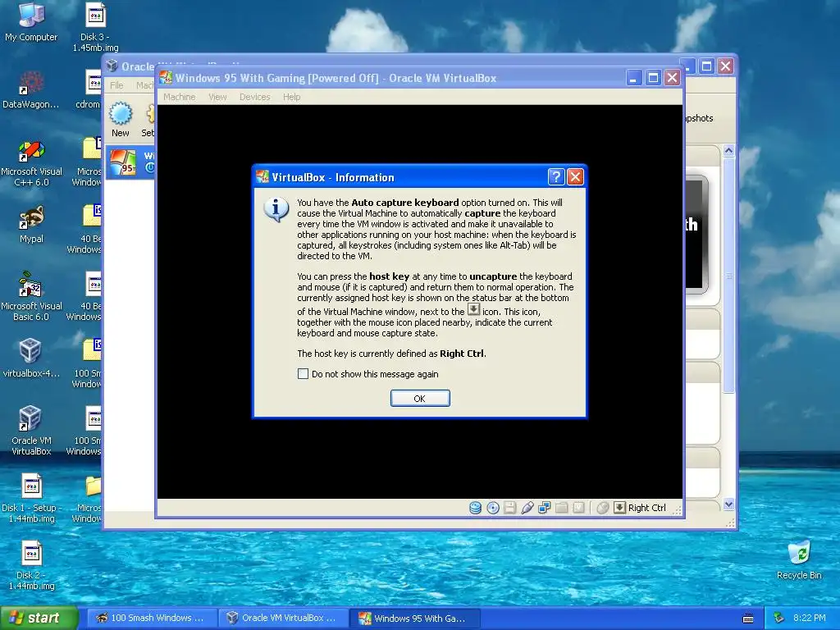This screenshot has width=840, height=630.
Task: Click the help question mark in Information dialog
Action: click(556, 177)
